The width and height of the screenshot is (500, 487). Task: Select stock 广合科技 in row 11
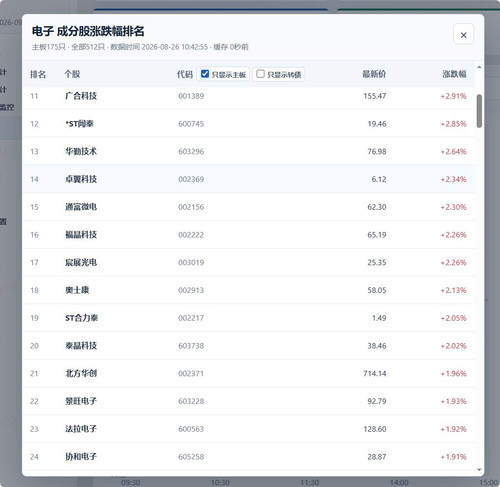81,96
